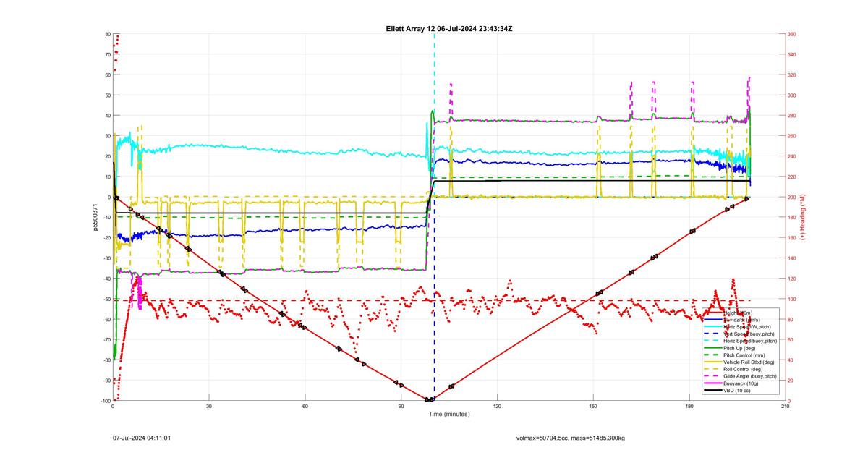Screen dimensions: 868x450
Task: Select the 'Pitch Control (mm)' legend entry
Action: 744,355
